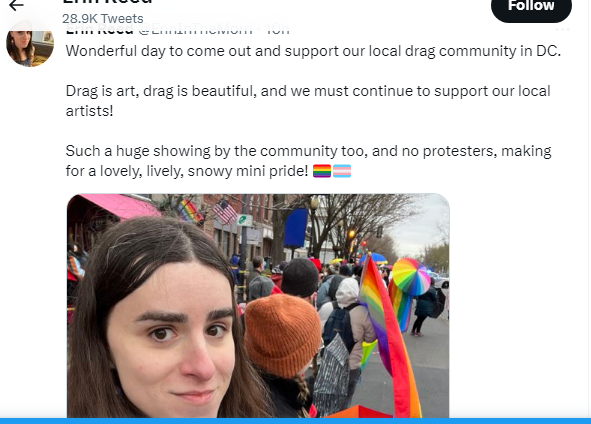This screenshot has height=424, width=591.
Task: Click the orange beanie in the photo
Action: pyautogui.click(x=283, y=335)
